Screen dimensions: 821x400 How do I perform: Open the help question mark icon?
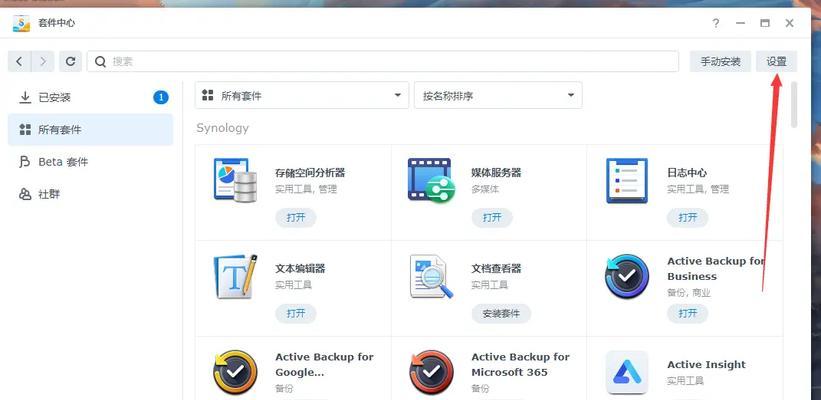(716, 23)
